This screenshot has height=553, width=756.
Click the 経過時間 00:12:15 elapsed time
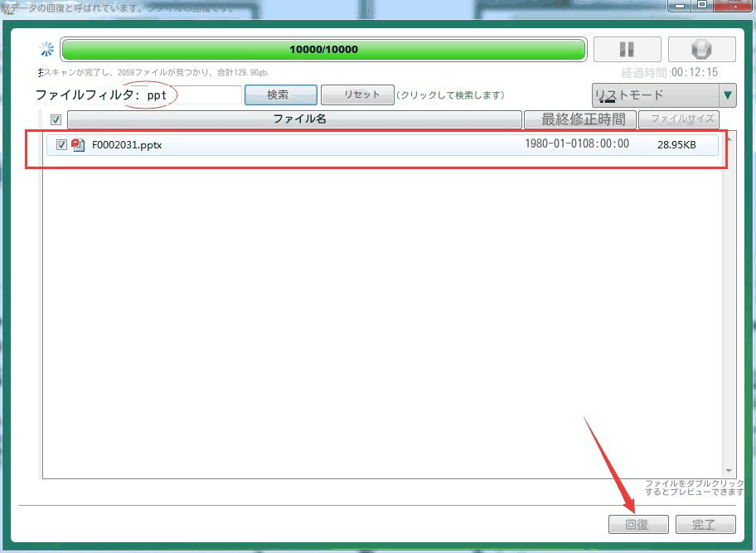[x=669, y=73]
